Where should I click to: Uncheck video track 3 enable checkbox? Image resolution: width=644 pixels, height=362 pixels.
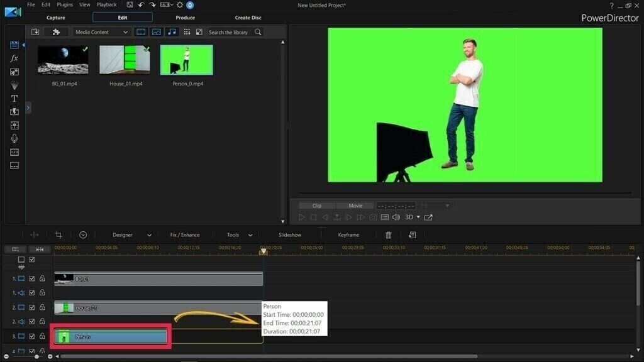32,337
